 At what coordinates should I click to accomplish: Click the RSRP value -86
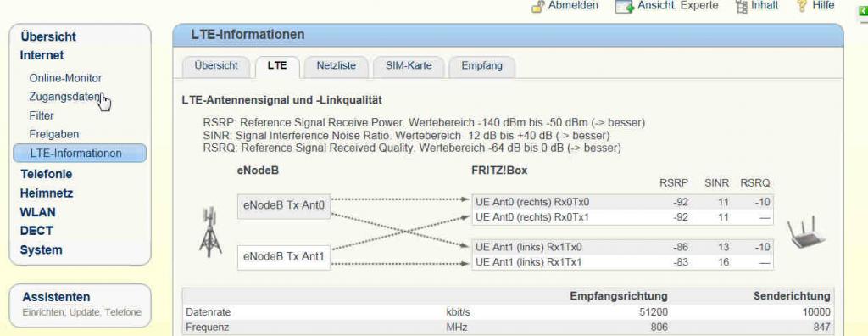pos(681,247)
